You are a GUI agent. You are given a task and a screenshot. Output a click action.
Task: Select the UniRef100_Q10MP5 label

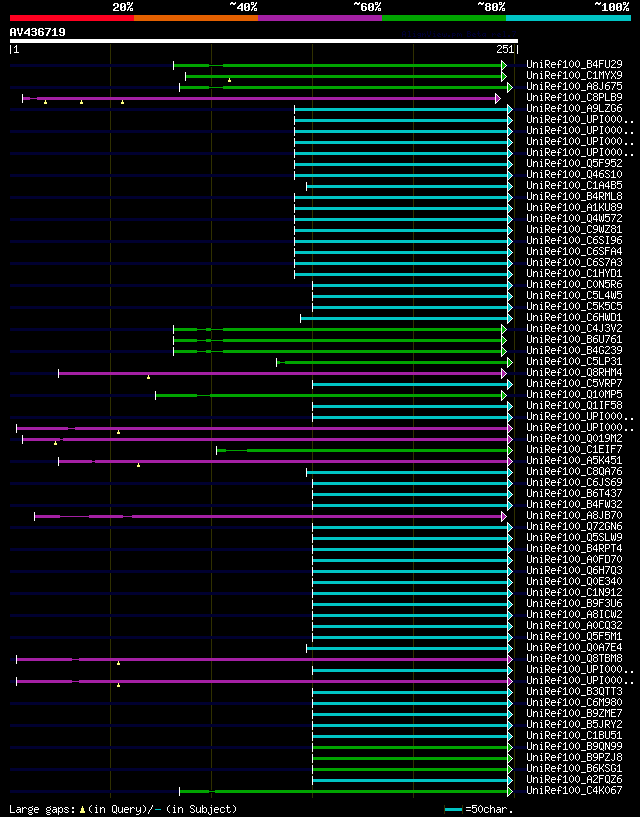(574, 394)
